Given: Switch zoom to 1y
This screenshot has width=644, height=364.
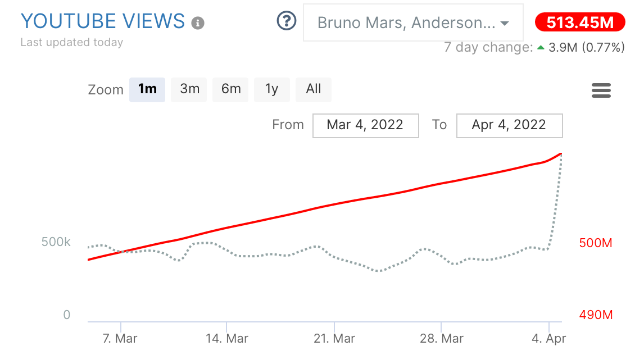Looking at the screenshot, I should point(272,89).
